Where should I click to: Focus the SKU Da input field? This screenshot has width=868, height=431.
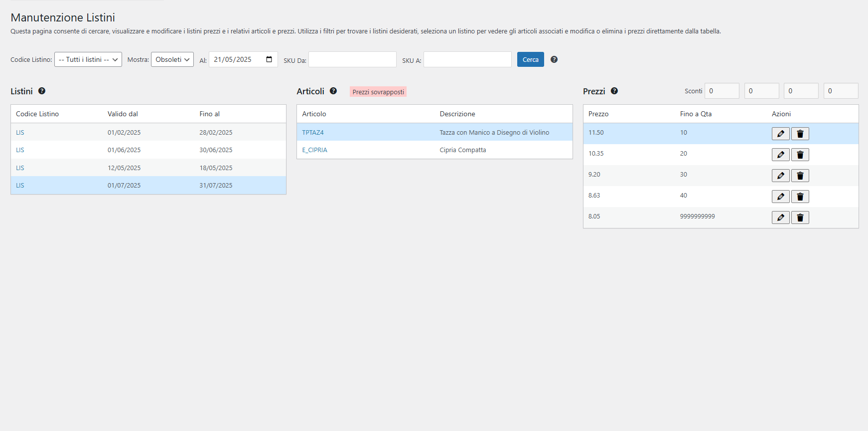coord(352,59)
